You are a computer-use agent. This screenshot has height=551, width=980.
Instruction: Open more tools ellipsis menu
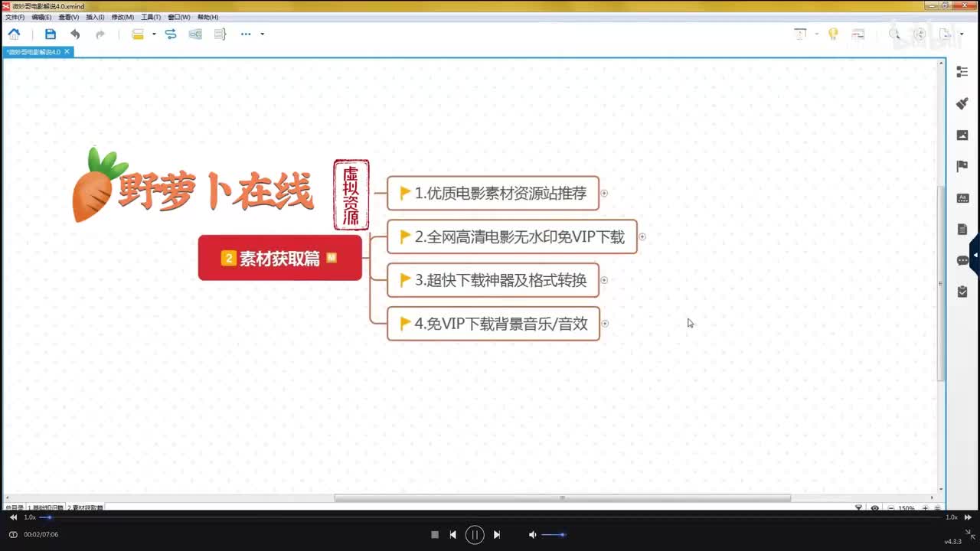click(246, 34)
